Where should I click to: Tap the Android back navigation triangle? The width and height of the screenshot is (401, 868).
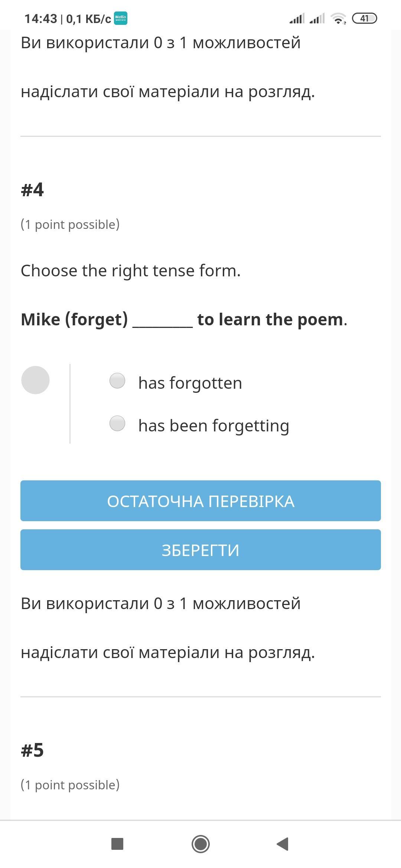[283, 844]
